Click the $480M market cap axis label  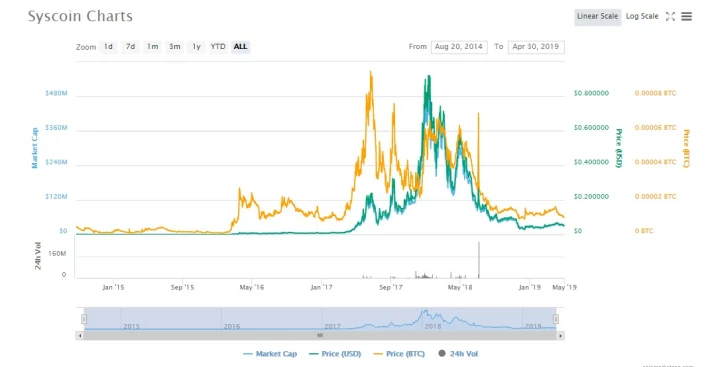[56, 93]
